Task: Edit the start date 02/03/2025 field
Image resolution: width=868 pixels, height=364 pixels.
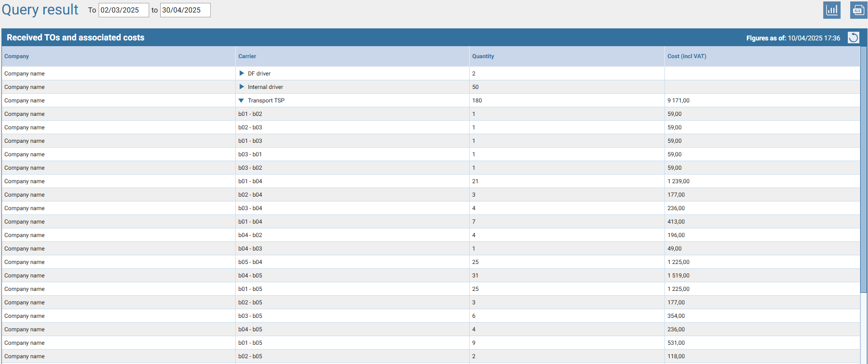Action: click(x=124, y=10)
